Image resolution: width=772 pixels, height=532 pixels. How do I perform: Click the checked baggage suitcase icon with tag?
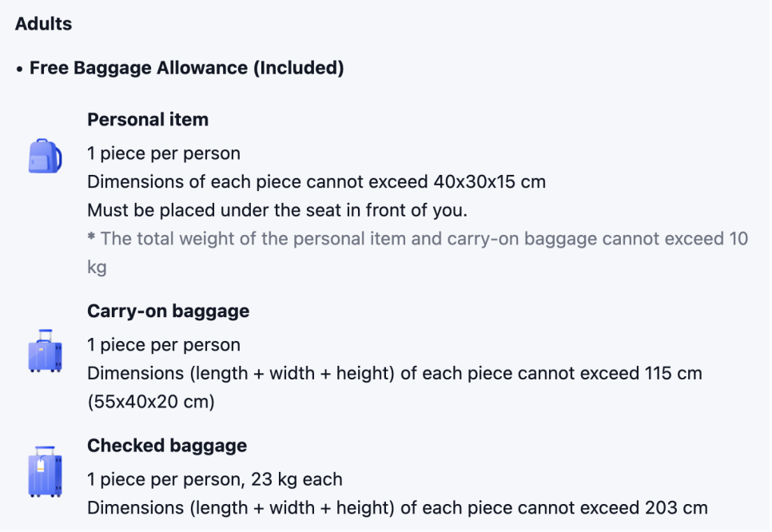[45, 472]
